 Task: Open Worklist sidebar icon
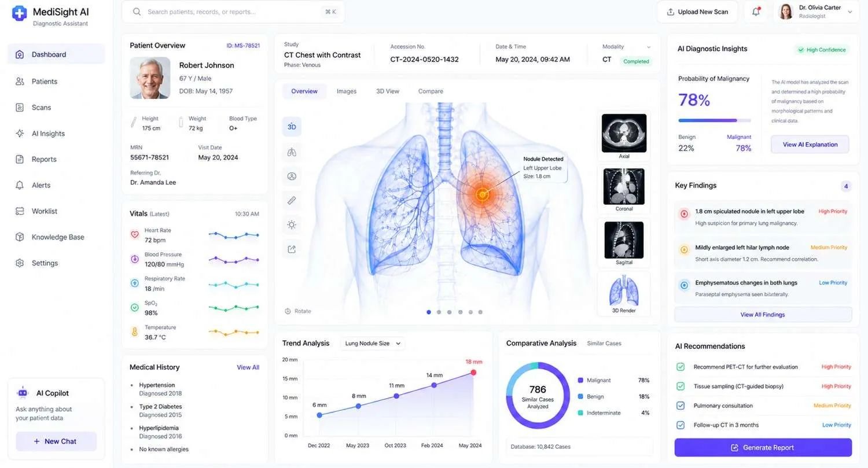click(x=20, y=211)
